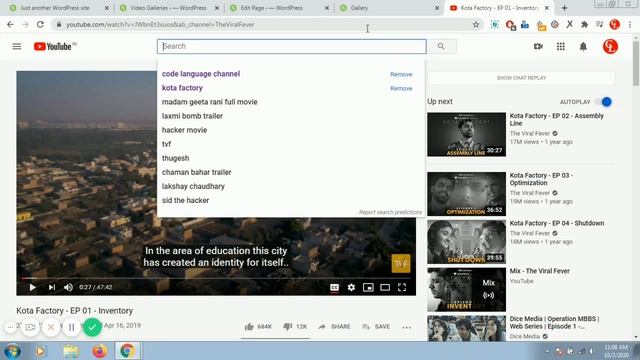Open Dice Media Operation MBBS video
The height and width of the screenshot is (360, 640).
pos(554,322)
